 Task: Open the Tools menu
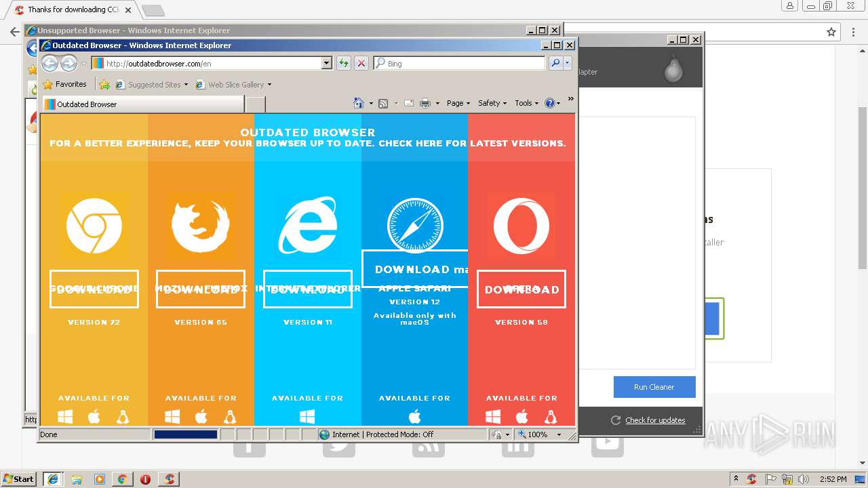point(526,103)
